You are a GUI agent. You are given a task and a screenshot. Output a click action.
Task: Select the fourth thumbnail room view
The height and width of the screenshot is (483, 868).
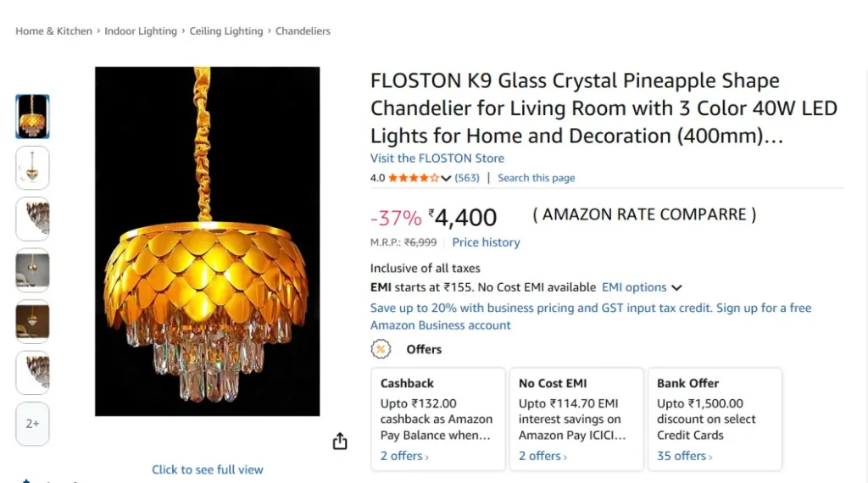[33, 270]
